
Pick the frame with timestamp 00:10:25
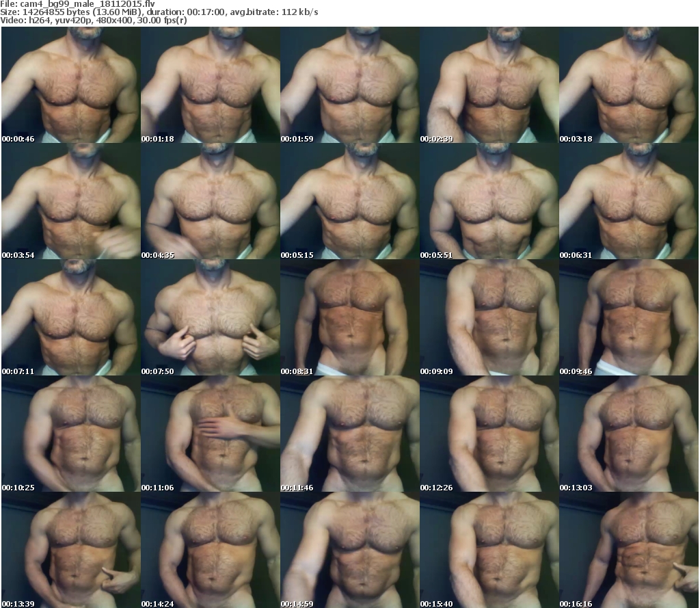[x=71, y=434]
